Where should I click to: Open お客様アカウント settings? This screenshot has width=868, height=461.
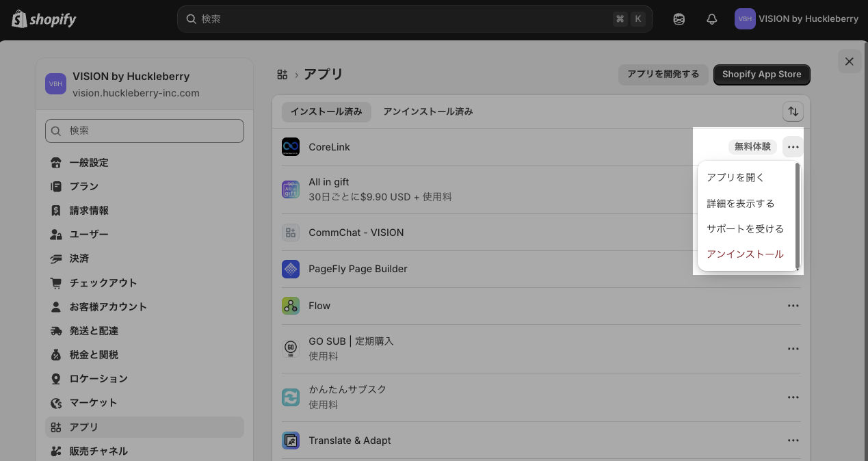144,306
